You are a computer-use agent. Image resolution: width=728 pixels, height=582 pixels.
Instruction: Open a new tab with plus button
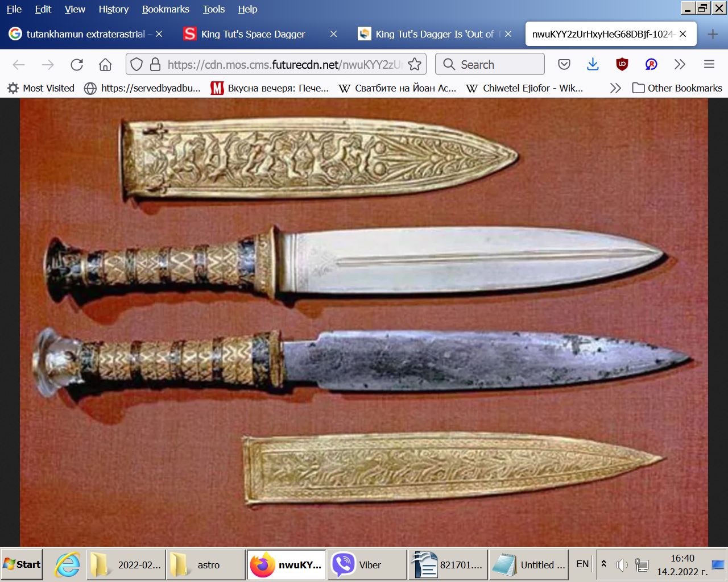tap(713, 34)
